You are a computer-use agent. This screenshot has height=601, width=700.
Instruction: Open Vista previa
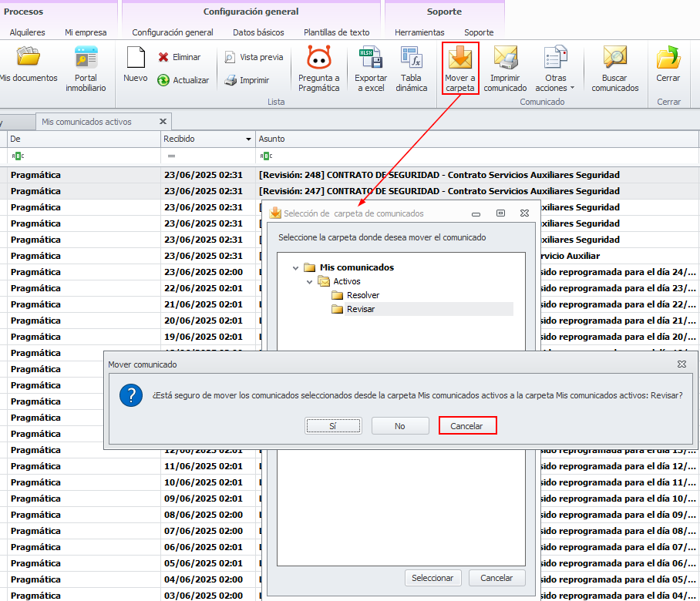254,57
